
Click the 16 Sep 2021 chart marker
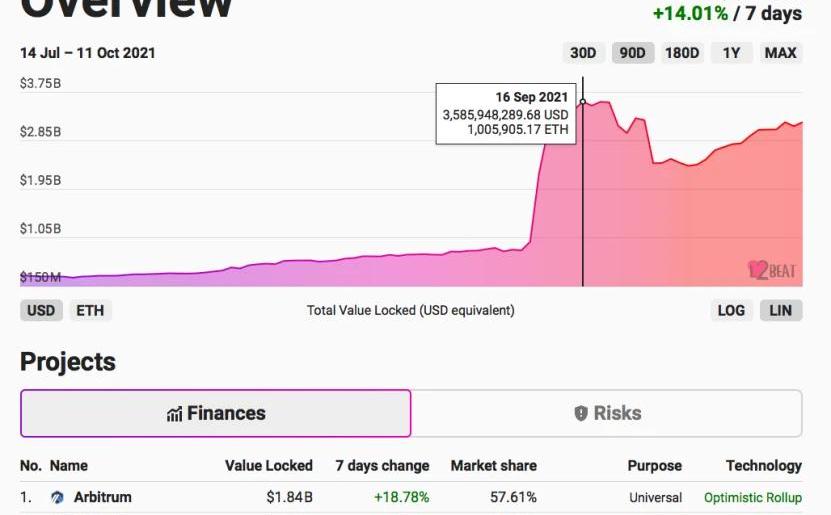point(583,102)
